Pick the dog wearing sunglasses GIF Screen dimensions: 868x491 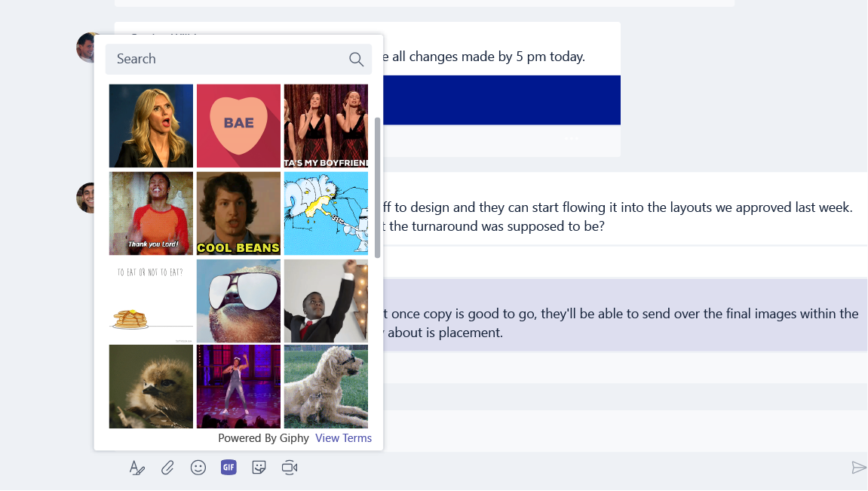[x=326, y=386]
